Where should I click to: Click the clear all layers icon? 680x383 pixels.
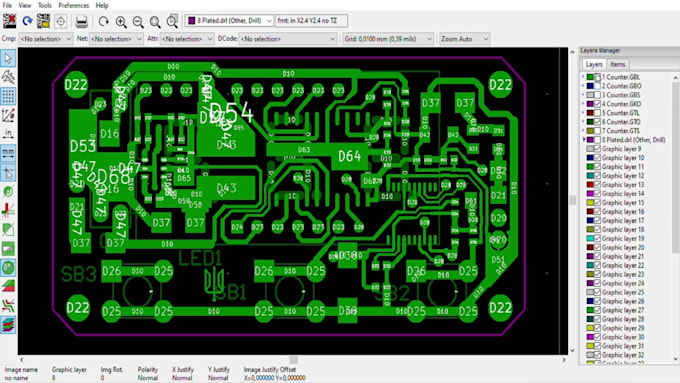tap(10, 21)
